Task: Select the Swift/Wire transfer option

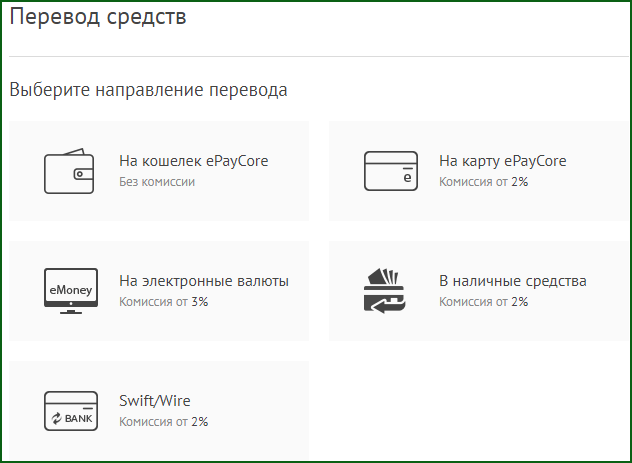Action: tap(159, 410)
